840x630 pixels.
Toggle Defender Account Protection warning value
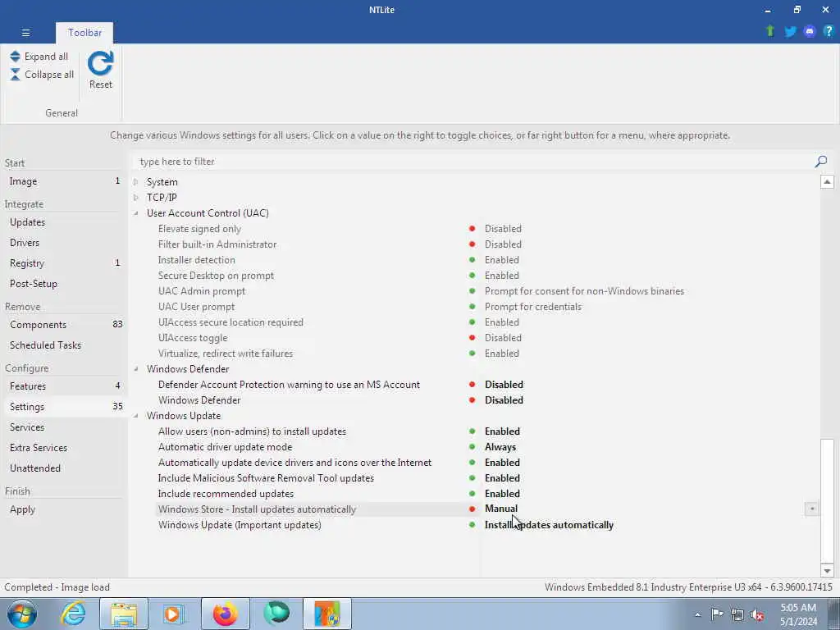point(504,385)
